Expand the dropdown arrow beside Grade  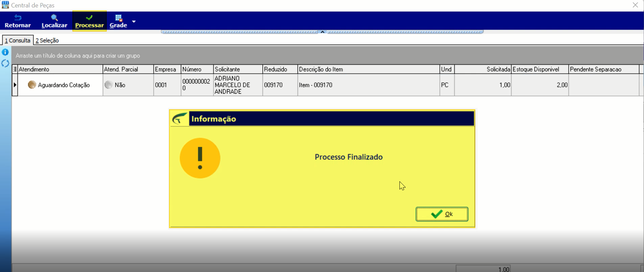coord(134,21)
